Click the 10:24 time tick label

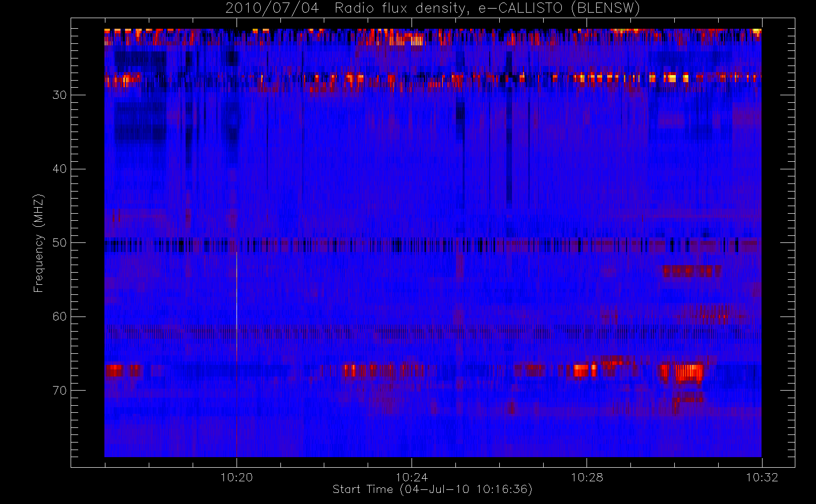coord(412,477)
